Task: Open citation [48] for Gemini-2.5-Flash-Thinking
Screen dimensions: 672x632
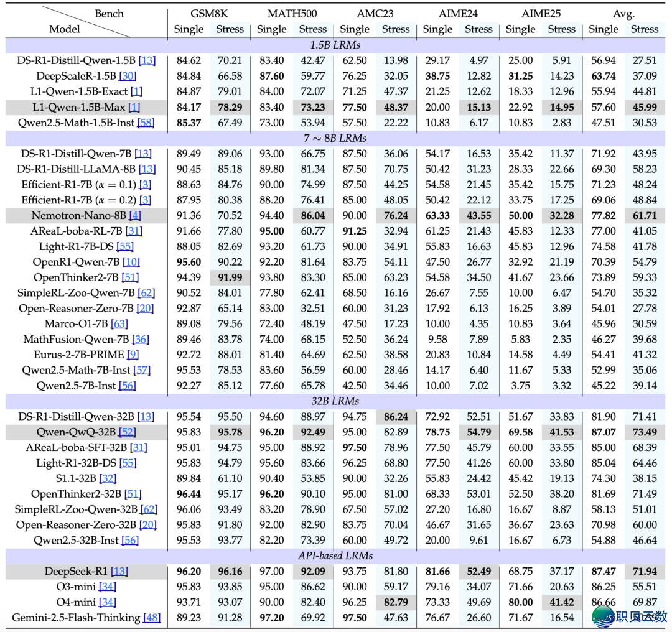Action: pyautogui.click(x=152, y=618)
